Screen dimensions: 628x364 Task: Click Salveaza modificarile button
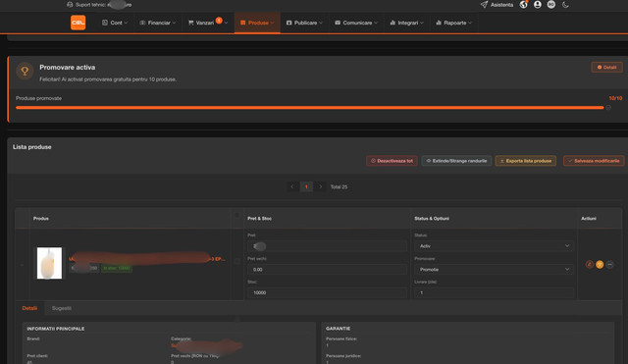tap(594, 161)
